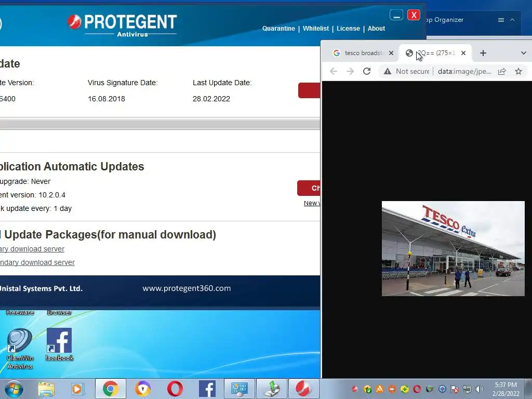Go forward in Chrome

pos(350,71)
